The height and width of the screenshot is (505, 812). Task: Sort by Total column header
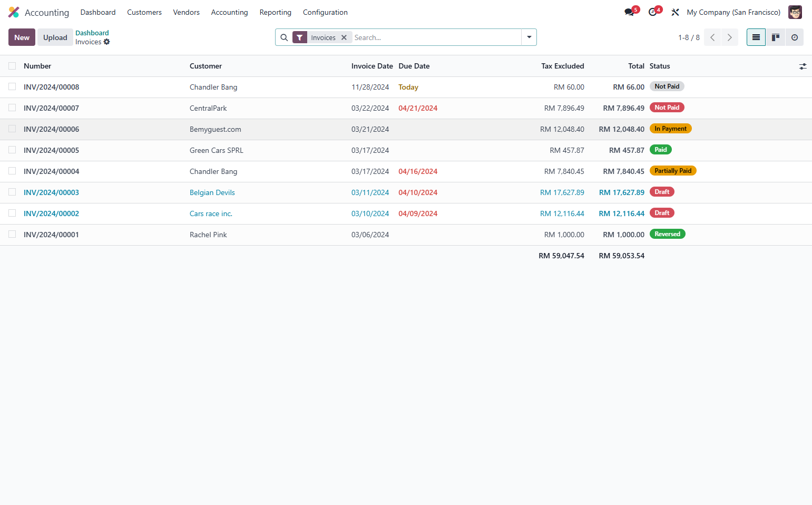636,66
